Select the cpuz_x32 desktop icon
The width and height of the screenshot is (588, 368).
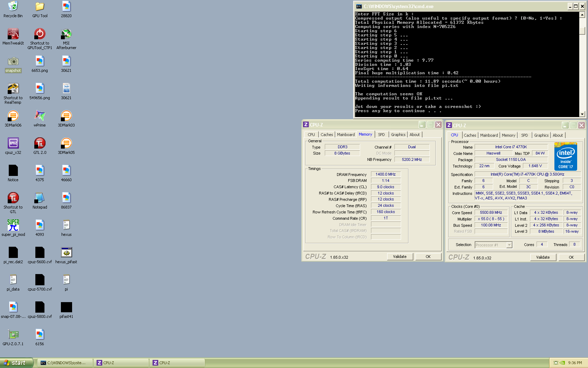(x=13, y=146)
